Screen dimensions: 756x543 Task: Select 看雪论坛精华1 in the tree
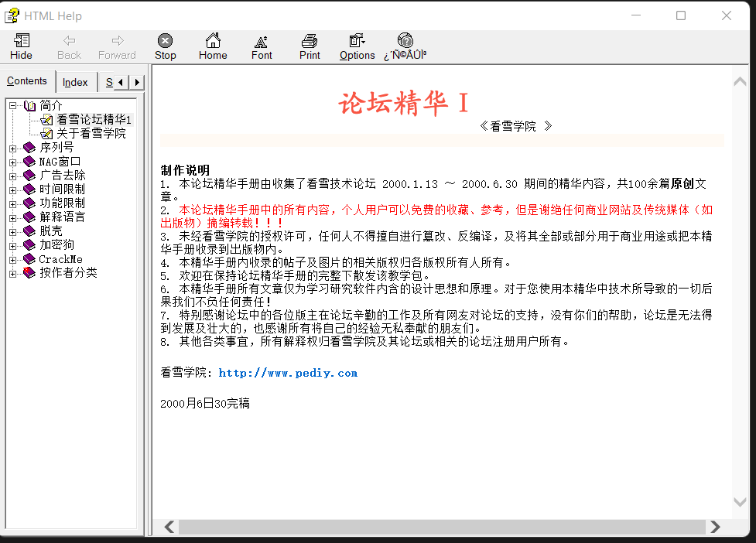tap(94, 119)
